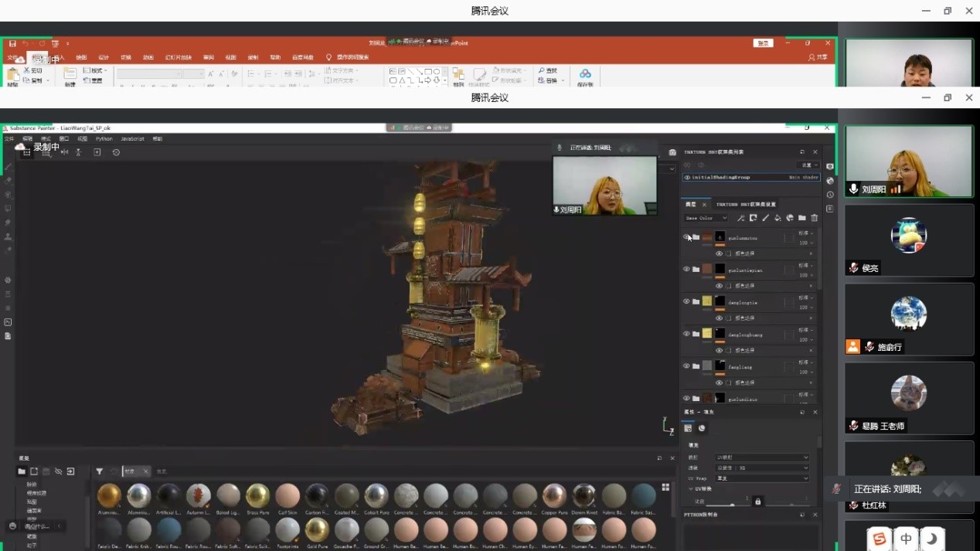Image resolution: width=980 pixels, height=551 pixels.
Task: Click the filter funnel icon in assets panel
Action: click(99, 471)
